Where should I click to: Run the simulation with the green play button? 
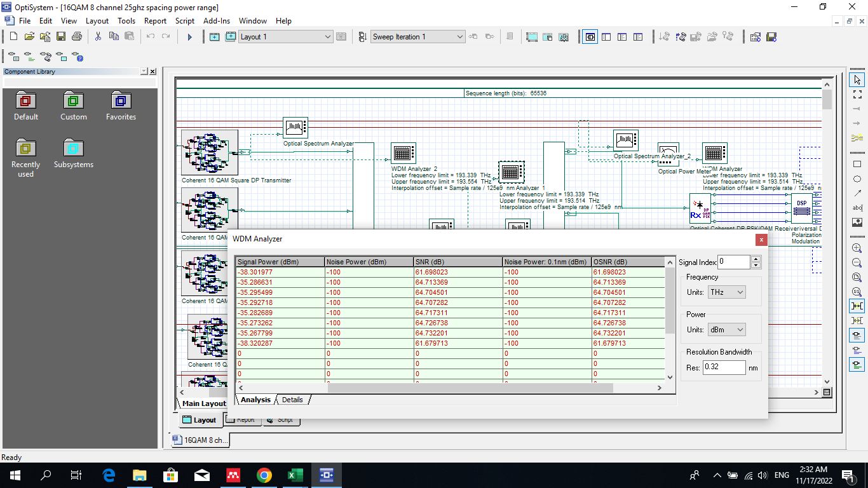tap(189, 36)
